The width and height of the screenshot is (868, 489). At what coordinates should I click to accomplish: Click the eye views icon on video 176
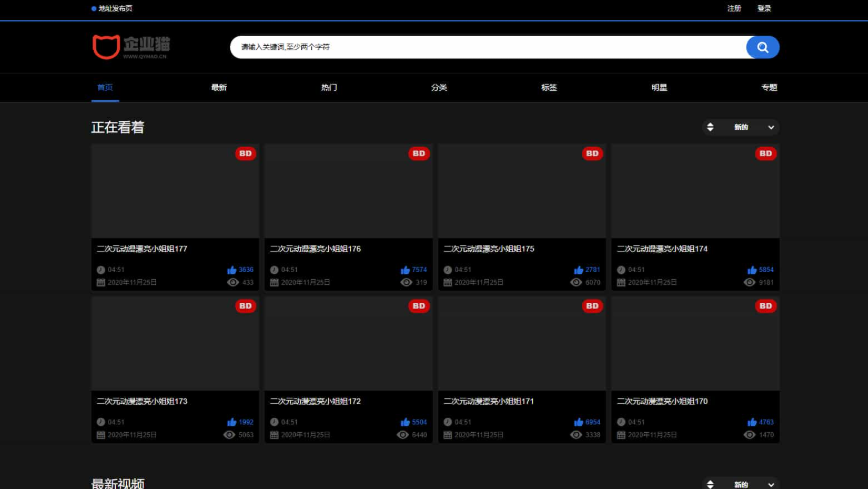406,283
